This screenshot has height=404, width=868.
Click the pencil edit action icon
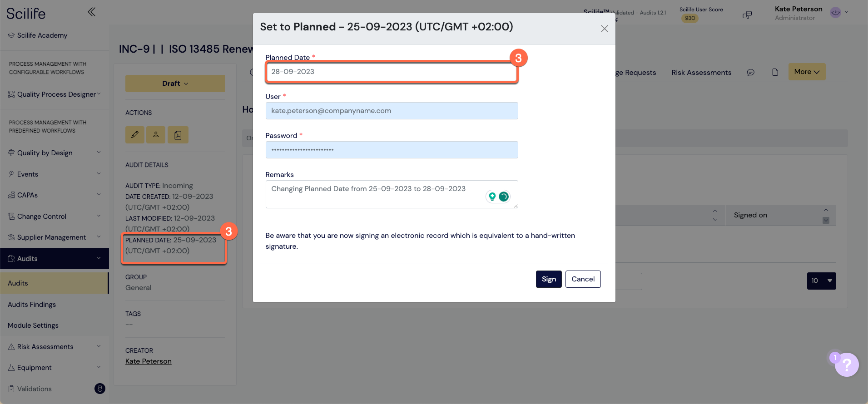[135, 135]
